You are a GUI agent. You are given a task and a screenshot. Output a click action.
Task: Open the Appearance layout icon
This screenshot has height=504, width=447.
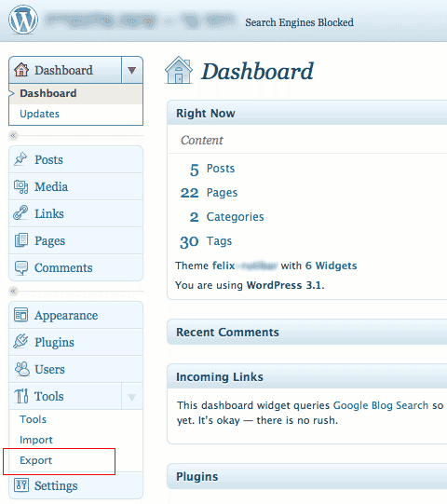click(20, 315)
